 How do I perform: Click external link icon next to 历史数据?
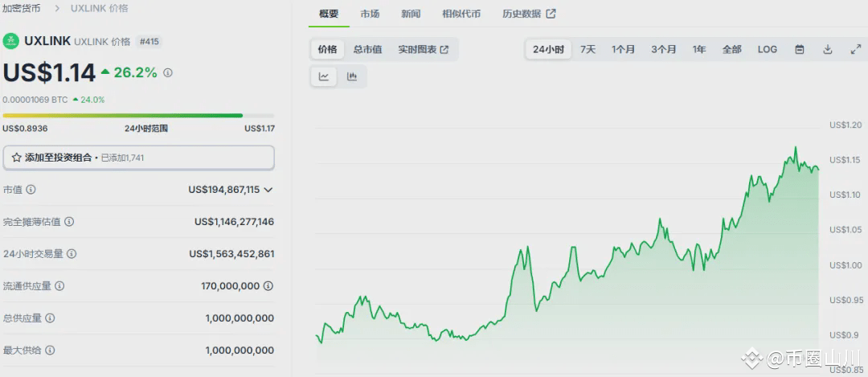(551, 14)
